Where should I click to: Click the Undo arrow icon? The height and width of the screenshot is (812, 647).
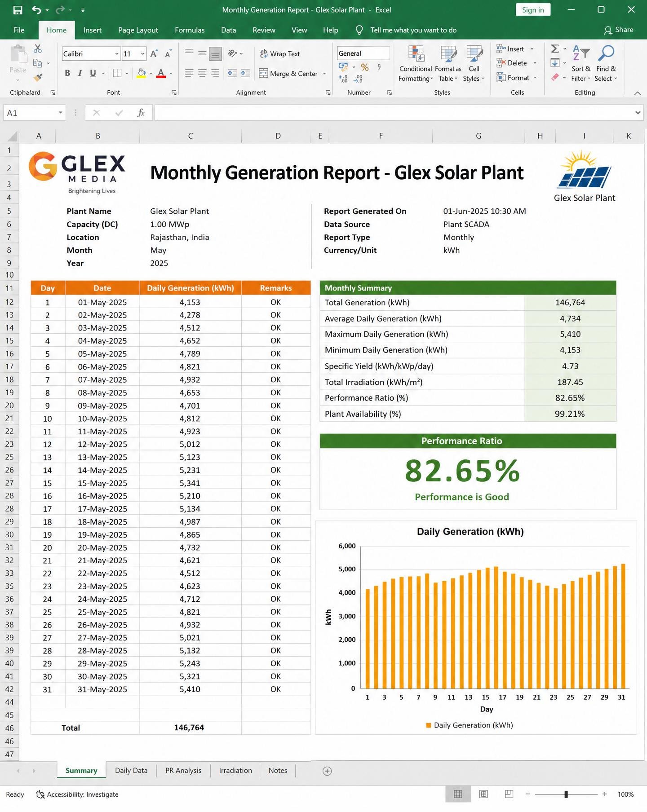pos(36,10)
